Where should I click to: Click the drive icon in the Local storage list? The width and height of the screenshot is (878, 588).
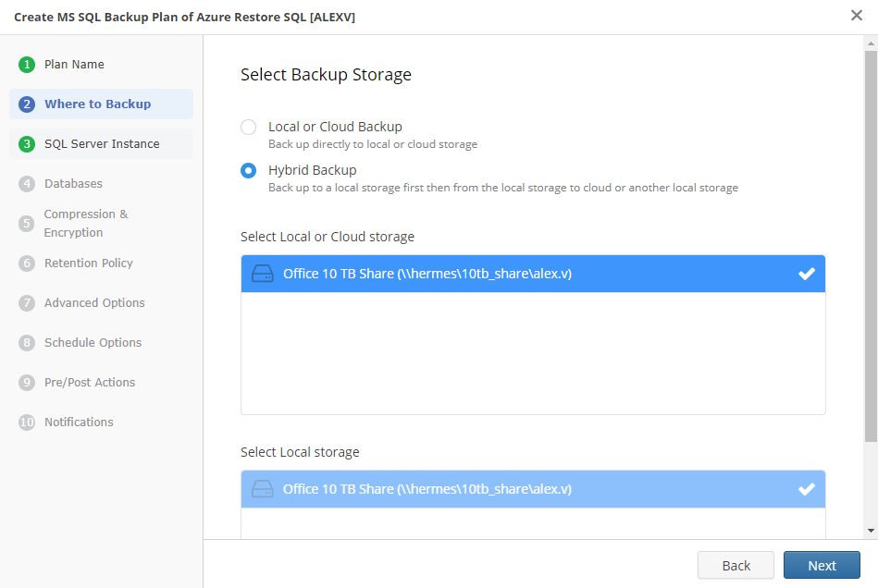(x=262, y=488)
